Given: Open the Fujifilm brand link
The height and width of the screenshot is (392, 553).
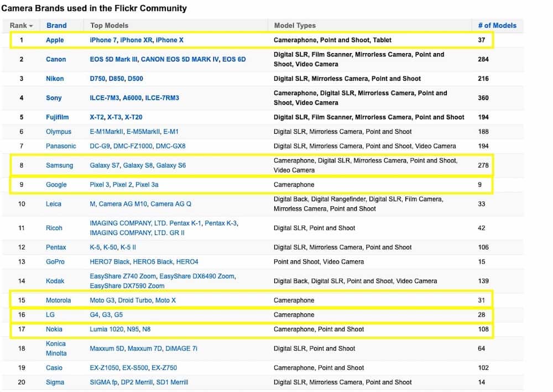Looking at the screenshot, I should [x=57, y=117].
